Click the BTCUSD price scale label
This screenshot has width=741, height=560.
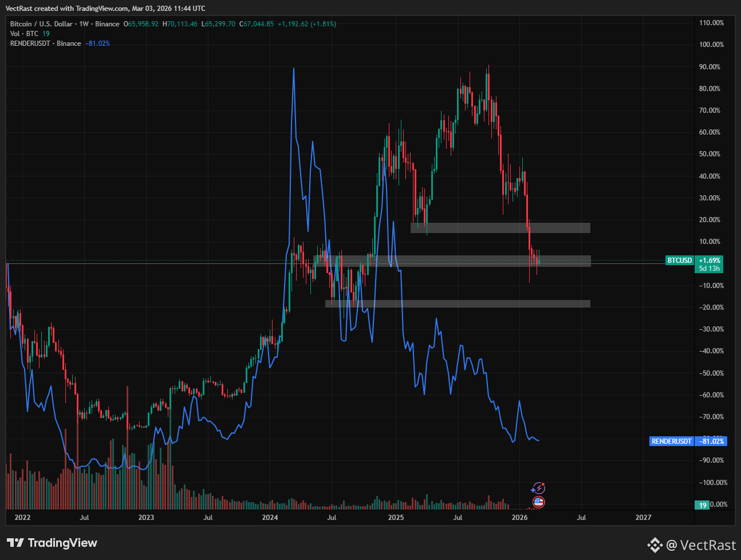coord(680,261)
